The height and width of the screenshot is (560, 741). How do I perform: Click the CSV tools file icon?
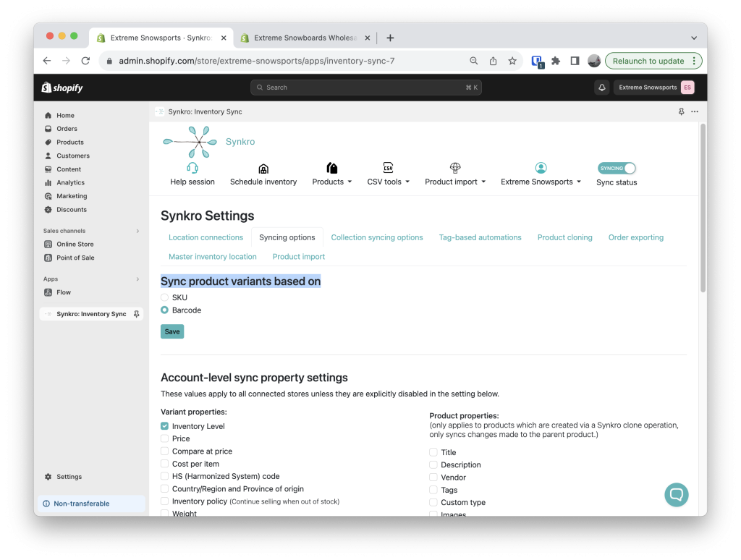(x=388, y=167)
